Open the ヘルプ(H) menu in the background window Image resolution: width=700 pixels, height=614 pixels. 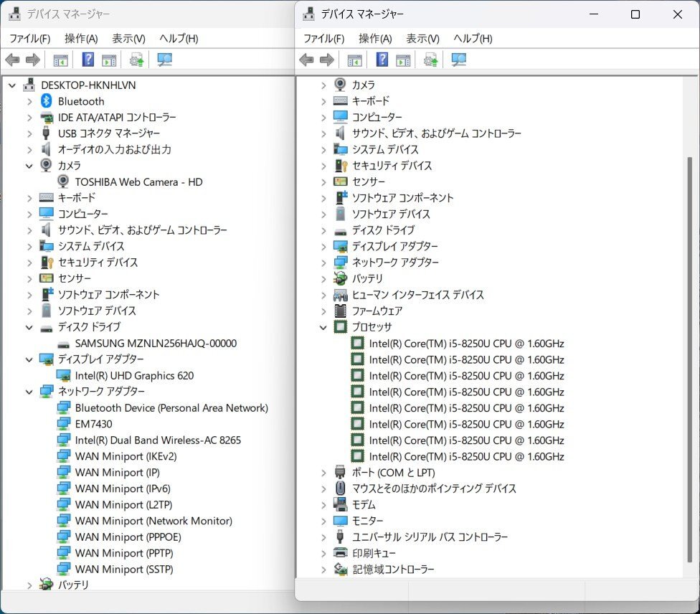(179, 39)
